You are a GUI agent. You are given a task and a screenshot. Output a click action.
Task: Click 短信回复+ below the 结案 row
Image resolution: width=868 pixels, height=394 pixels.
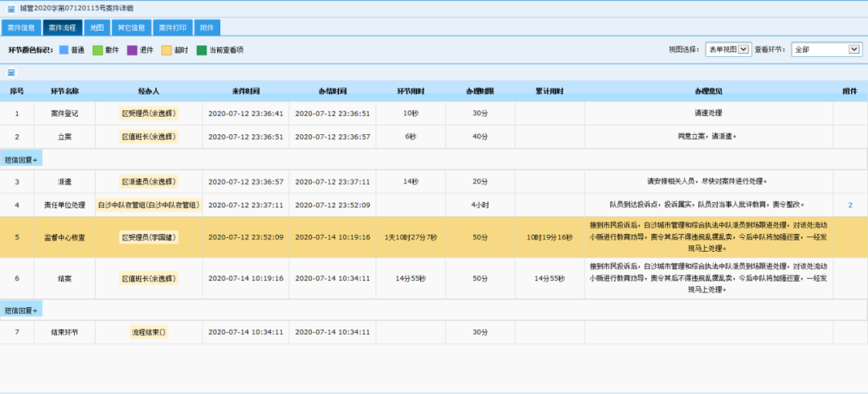tap(21, 310)
